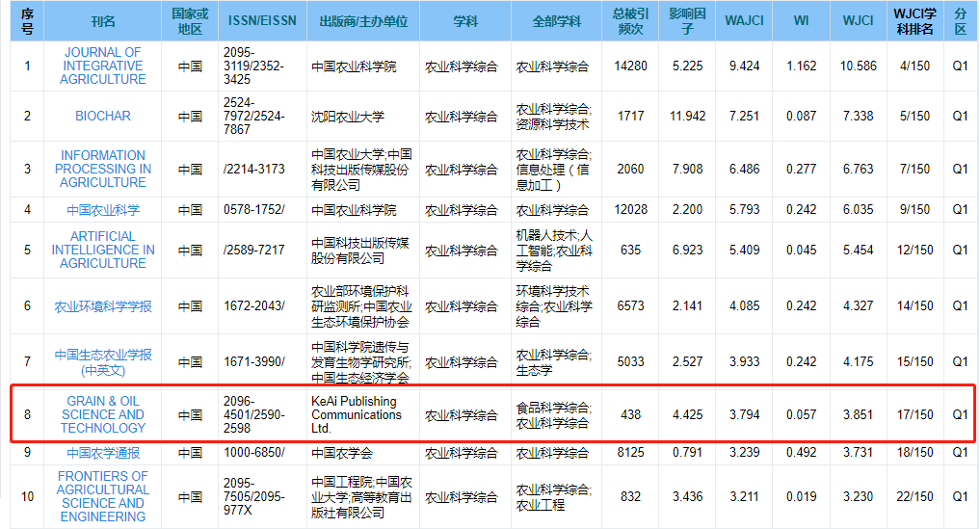The height and width of the screenshot is (529, 980).
Task: Open FRONTIERS OF AGRICULTURAL SCIENCE AND ENGINEERING
Action: [102, 496]
